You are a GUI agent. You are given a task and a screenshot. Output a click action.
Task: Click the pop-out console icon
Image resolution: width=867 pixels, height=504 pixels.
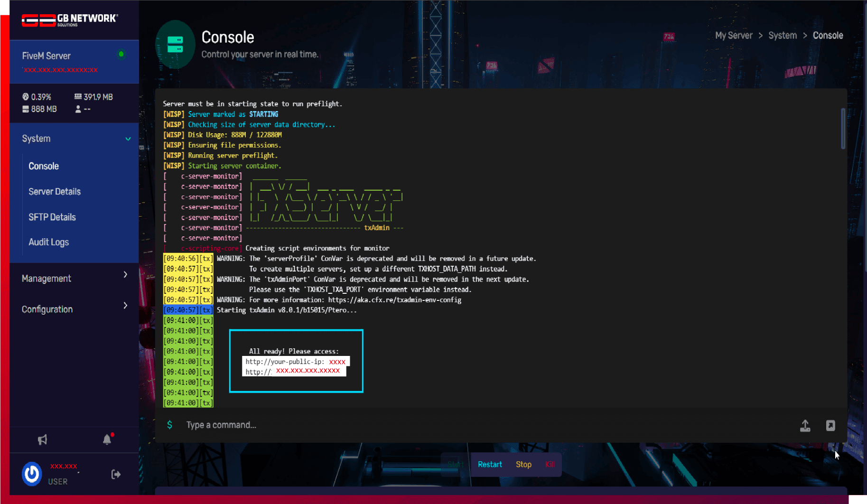(830, 426)
